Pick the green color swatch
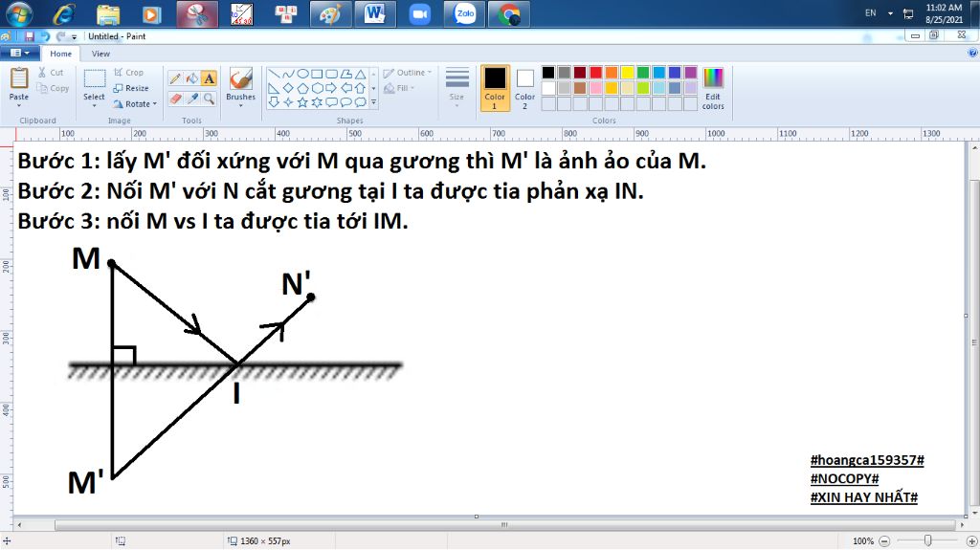Image resolution: width=980 pixels, height=550 pixels. click(643, 73)
